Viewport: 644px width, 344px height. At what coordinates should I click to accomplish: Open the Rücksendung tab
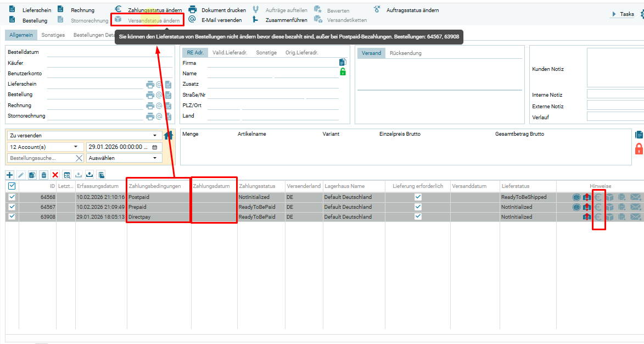click(406, 53)
